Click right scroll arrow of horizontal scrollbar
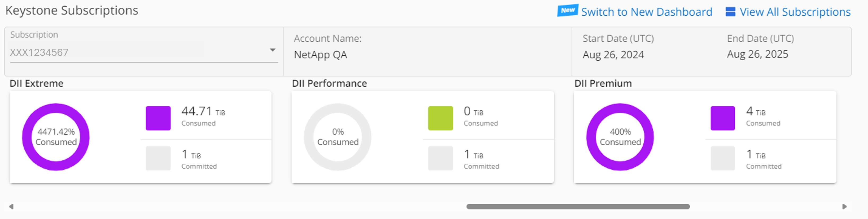The height and width of the screenshot is (219, 868). 844,206
